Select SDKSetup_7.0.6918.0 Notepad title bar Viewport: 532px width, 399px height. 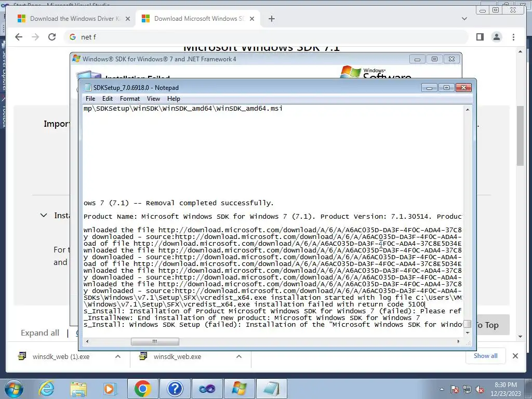(251, 87)
